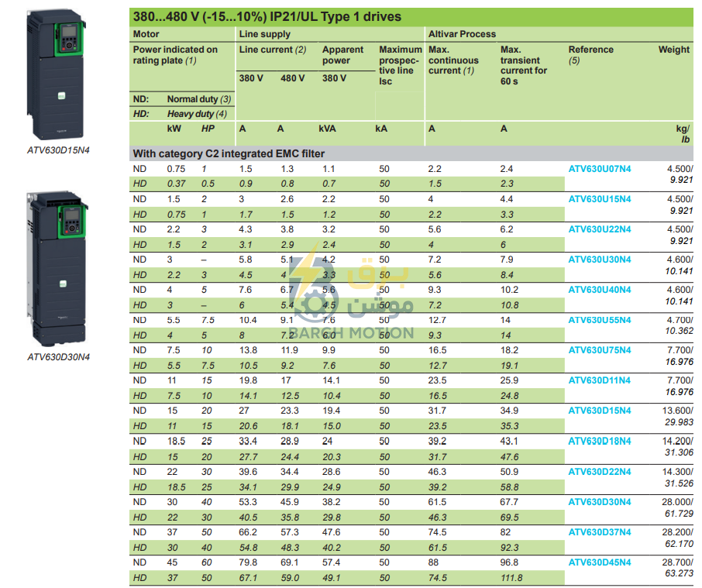Click the "Line supply" column group header
Screen dimensions: 702x588
point(264,34)
